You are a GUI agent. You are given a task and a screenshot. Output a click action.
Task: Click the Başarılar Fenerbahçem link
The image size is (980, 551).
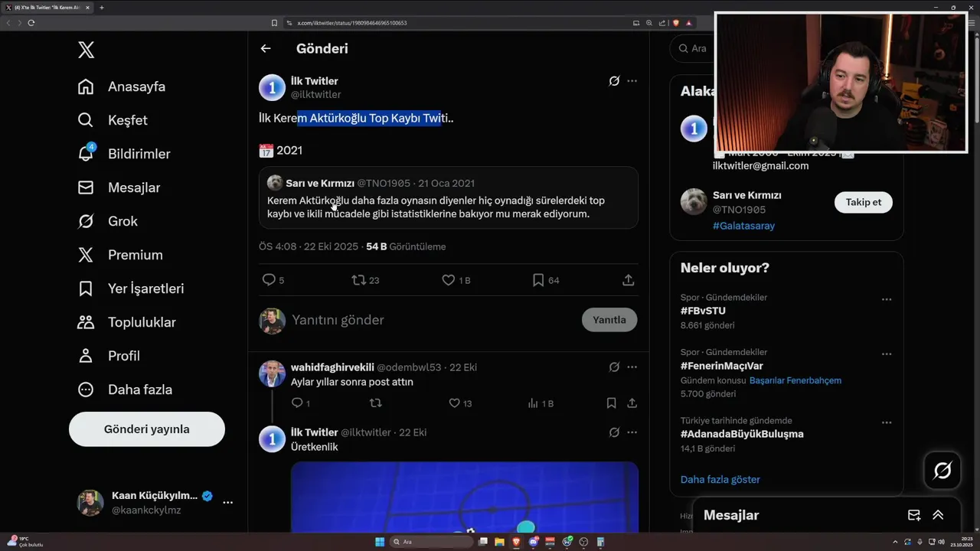795,380
